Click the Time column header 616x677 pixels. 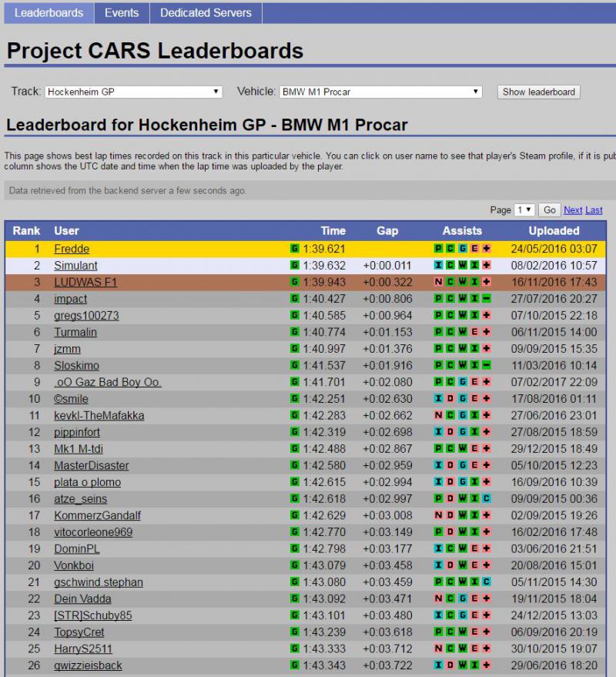pyautogui.click(x=333, y=231)
